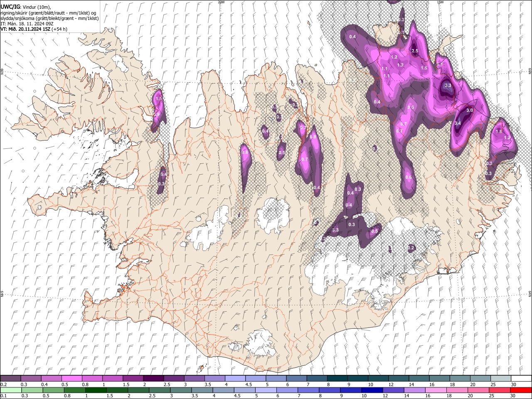The image size is (532, 399).
Task: Click the '0.2' label under the upper legend row
Action: pyautogui.click(x=4, y=384)
